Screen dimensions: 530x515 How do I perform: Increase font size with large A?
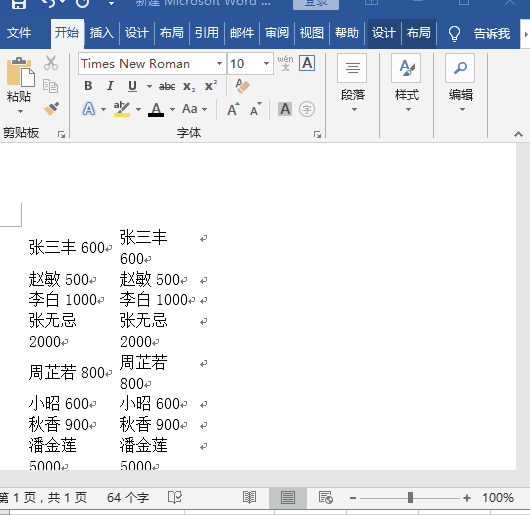point(233,109)
